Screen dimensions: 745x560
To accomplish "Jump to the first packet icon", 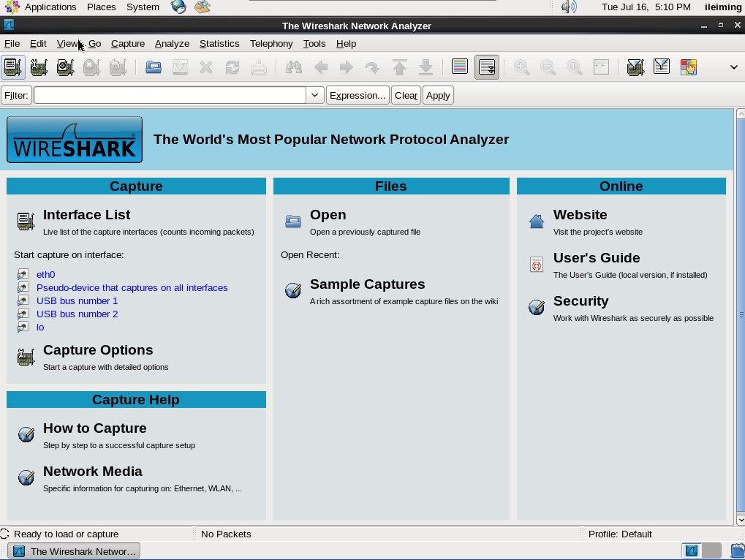I will (x=400, y=67).
